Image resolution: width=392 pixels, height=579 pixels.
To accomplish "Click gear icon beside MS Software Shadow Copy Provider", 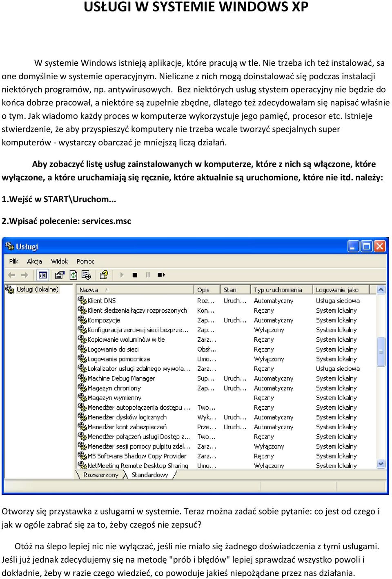I will (82, 456).
